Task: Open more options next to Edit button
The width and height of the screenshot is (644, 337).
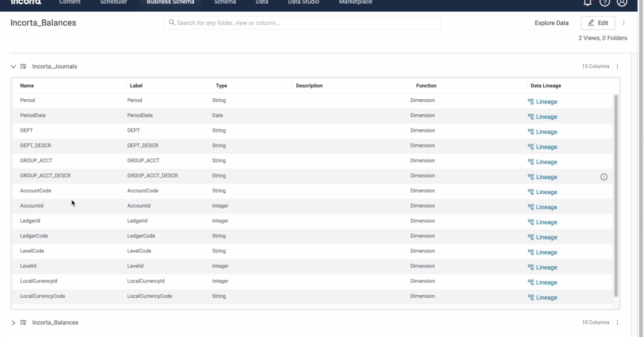Action: click(624, 23)
